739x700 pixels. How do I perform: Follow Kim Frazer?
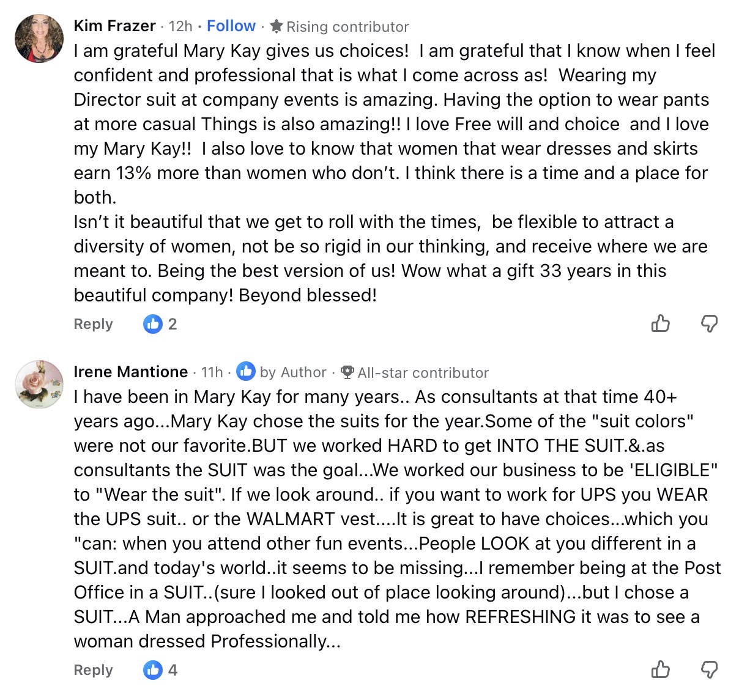(x=231, y=26)
